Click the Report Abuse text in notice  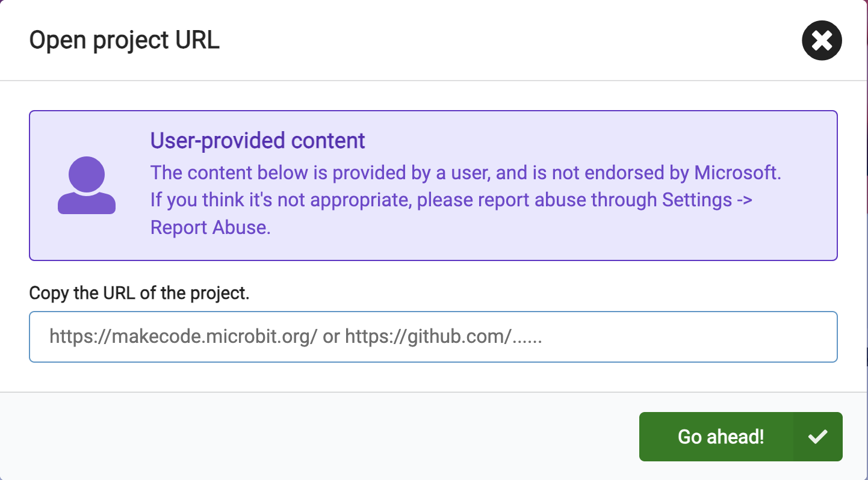point(210,228)
